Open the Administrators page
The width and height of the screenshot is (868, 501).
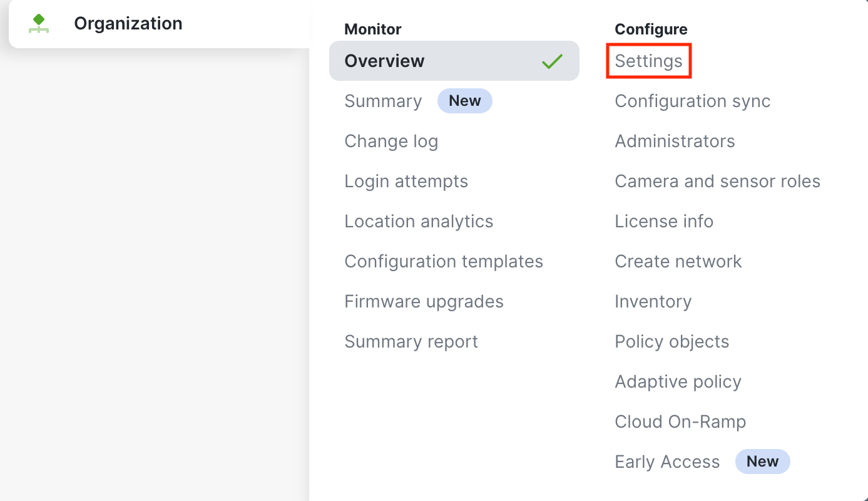pos(675,142)
